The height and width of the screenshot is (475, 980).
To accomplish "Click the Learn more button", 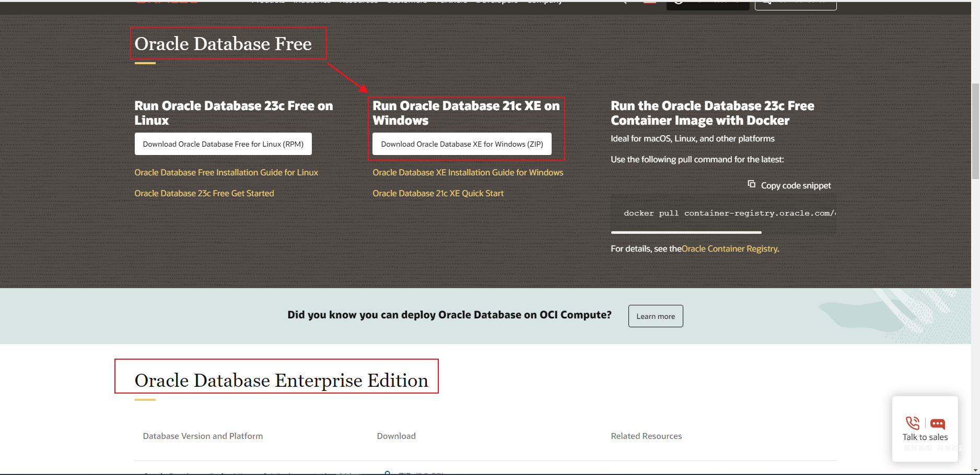I will coord(656,316).
